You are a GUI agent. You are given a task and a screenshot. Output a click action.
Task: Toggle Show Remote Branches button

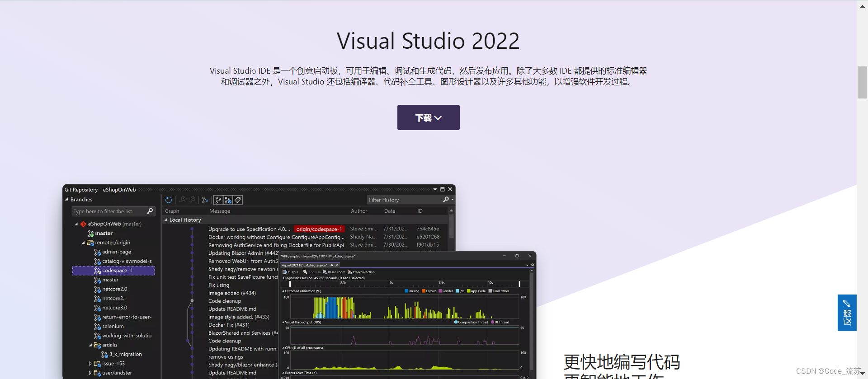tap(228, 200)
